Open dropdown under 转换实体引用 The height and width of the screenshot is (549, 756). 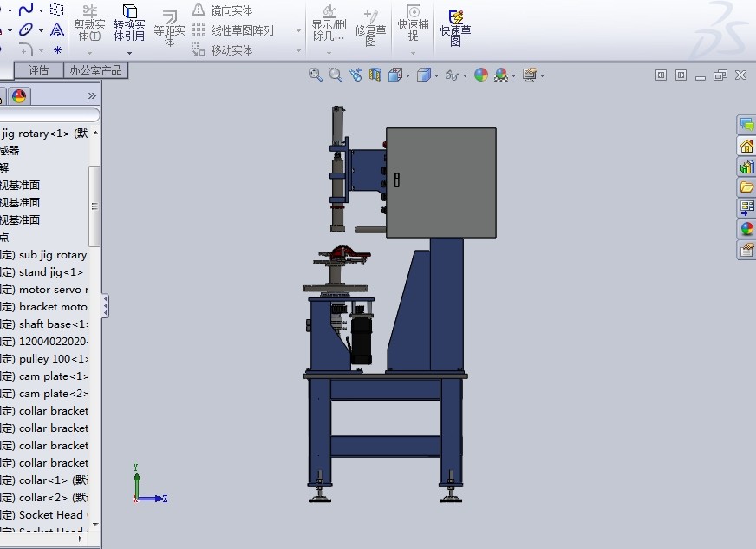(x=129, y=53)
